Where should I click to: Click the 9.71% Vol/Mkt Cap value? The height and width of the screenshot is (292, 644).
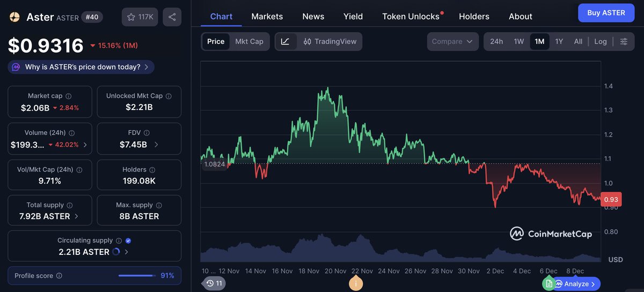click(50, 181)
